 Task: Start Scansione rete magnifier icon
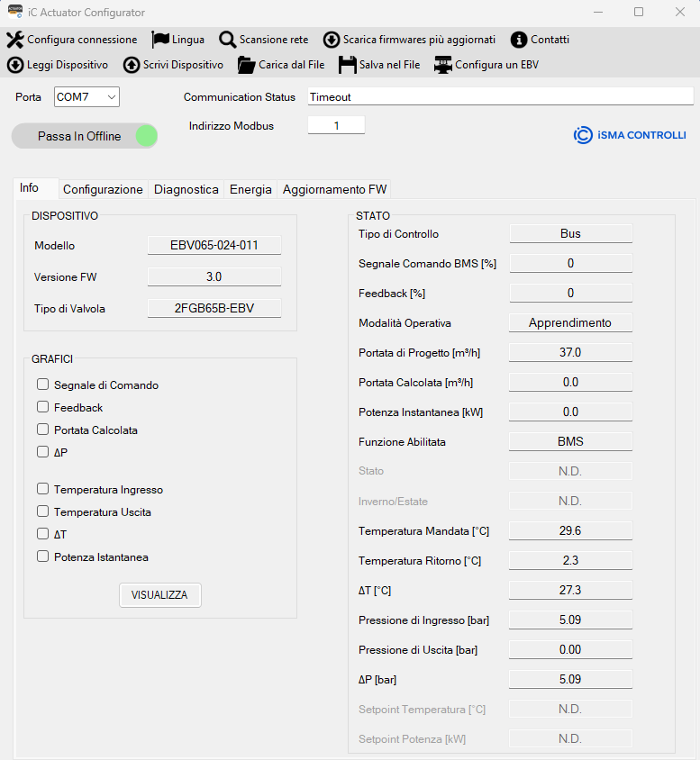tap(228, 40)
